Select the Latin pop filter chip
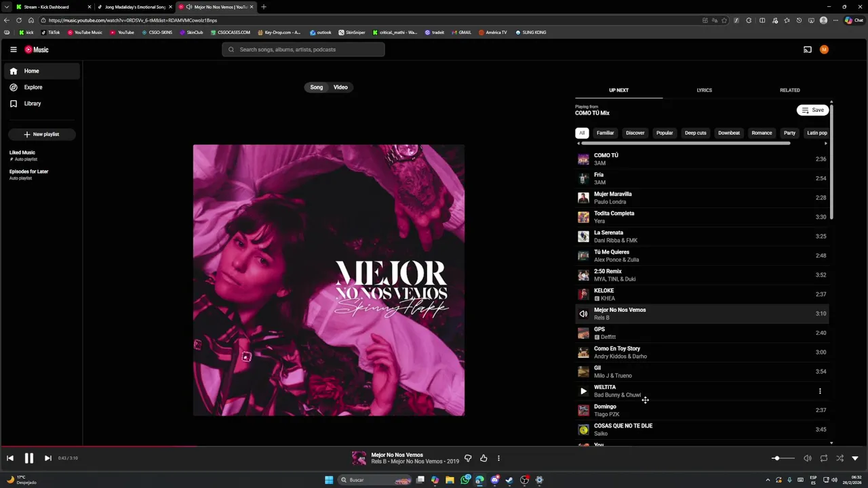Viewport: 868px width, 488px height. click(816, 133)
